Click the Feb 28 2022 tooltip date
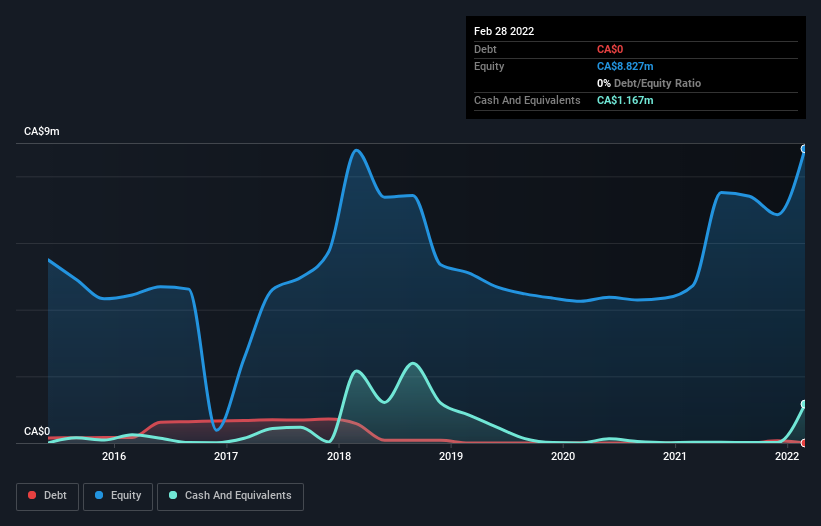Image resolution: width=821 pixels, height=526 pixels. pos(504,31)
